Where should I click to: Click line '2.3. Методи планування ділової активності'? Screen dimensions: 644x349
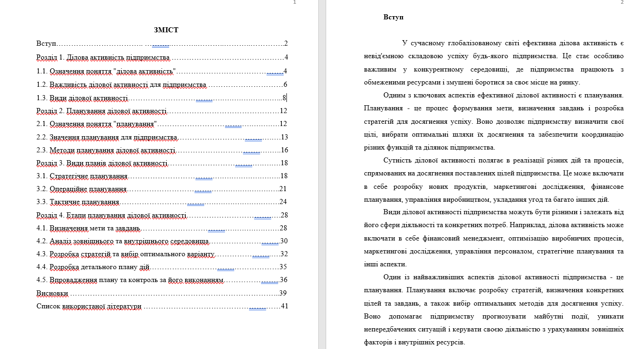[162, 150]
